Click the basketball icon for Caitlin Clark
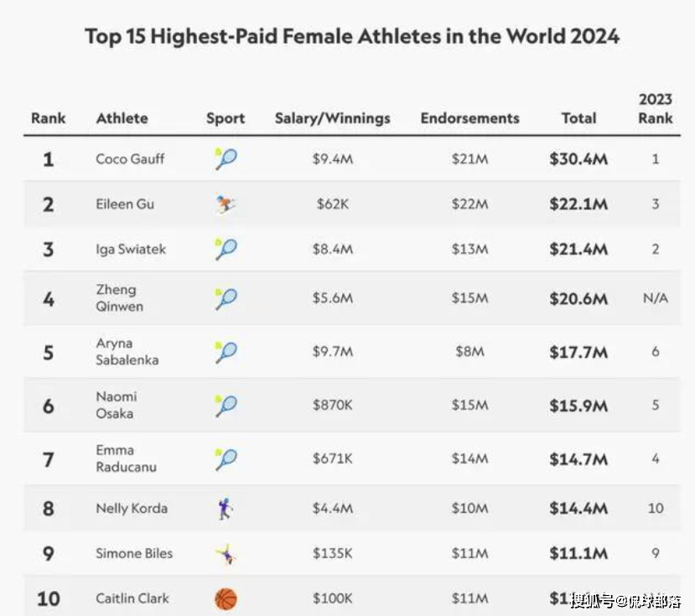 point(225,598)
